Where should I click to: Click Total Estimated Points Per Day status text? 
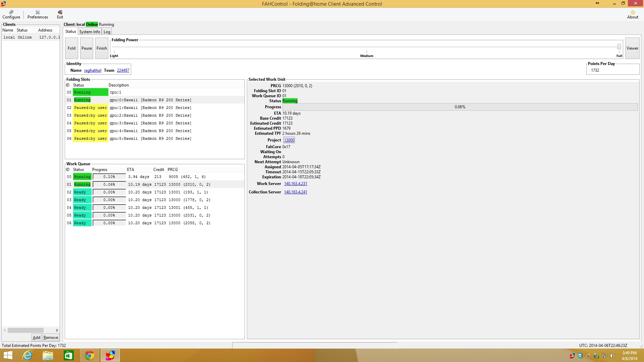(34, 346)
